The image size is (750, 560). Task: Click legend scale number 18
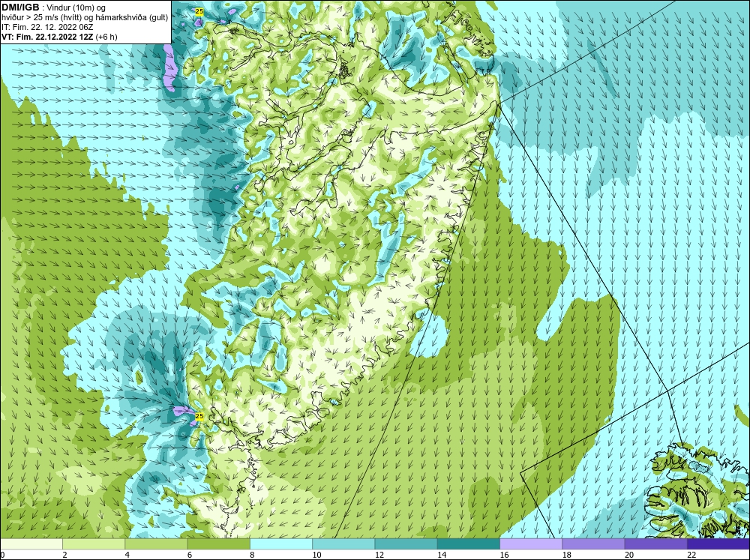pyautogui.click(x=566, y=555)
